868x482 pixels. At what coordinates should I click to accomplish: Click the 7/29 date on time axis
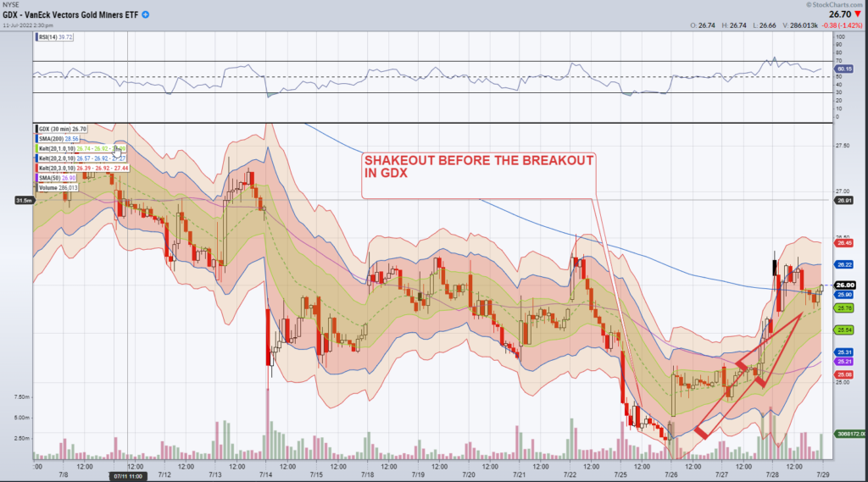[823, 475]
